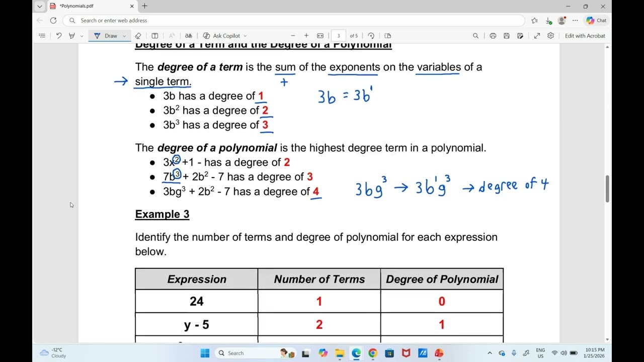Open Google Chrome from the taskbar

tap(373, 353)
